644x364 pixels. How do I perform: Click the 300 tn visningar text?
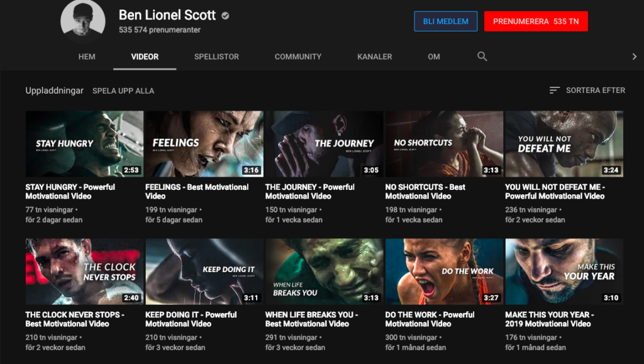pos(411,338)
